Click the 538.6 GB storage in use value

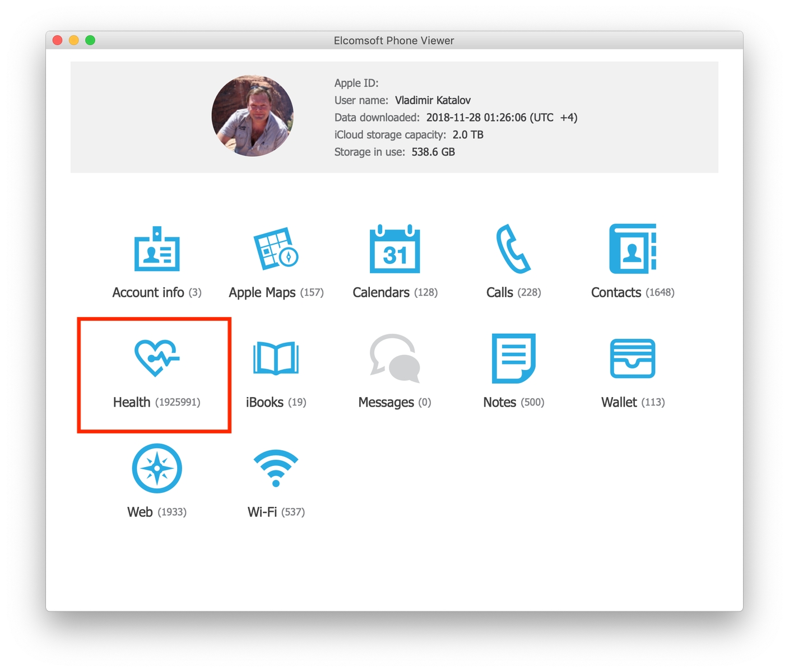(433, 152)
